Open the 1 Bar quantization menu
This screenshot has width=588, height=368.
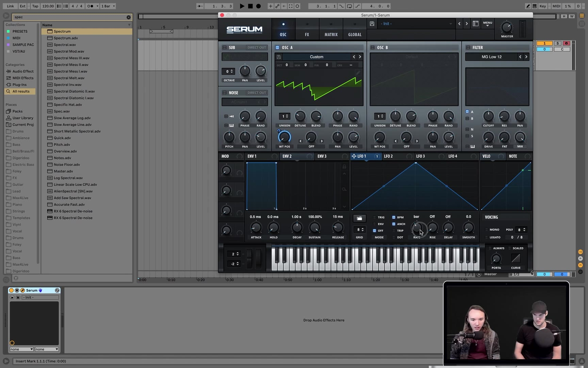point(108,6)
